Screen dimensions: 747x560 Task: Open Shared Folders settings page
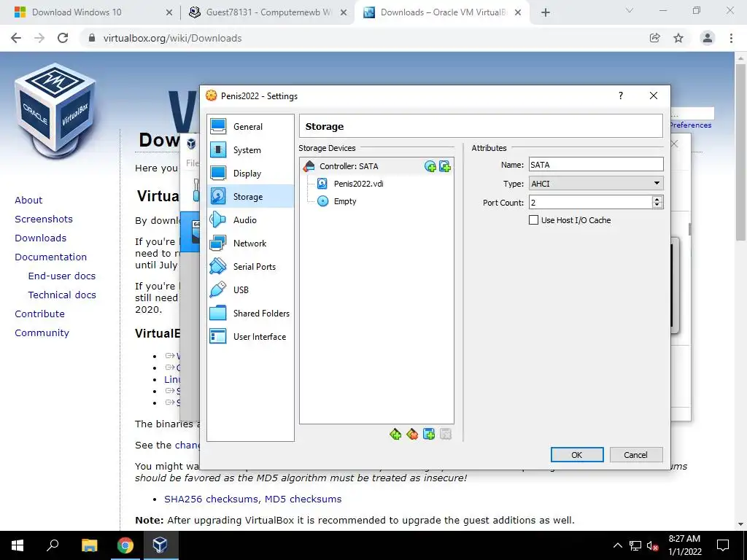coord(250,314)
